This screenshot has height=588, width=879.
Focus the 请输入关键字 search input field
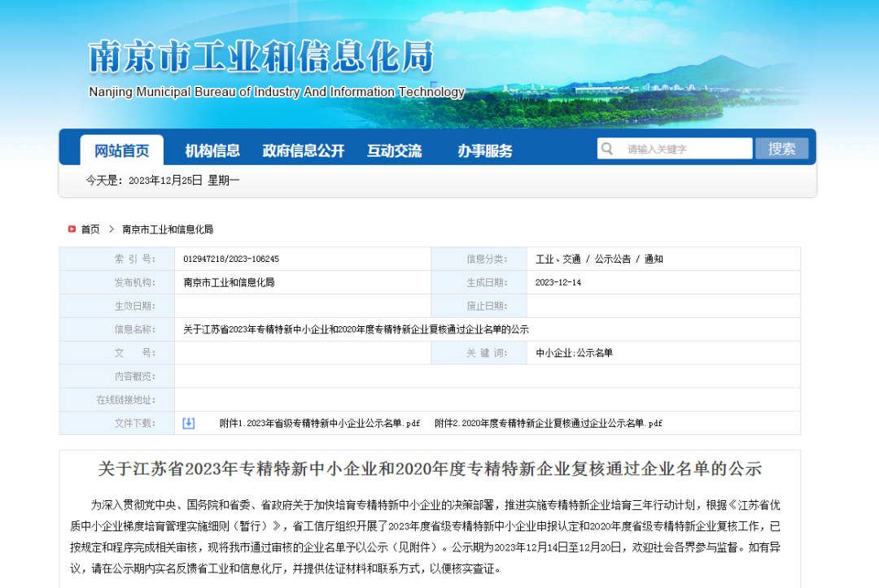(684, 149)
